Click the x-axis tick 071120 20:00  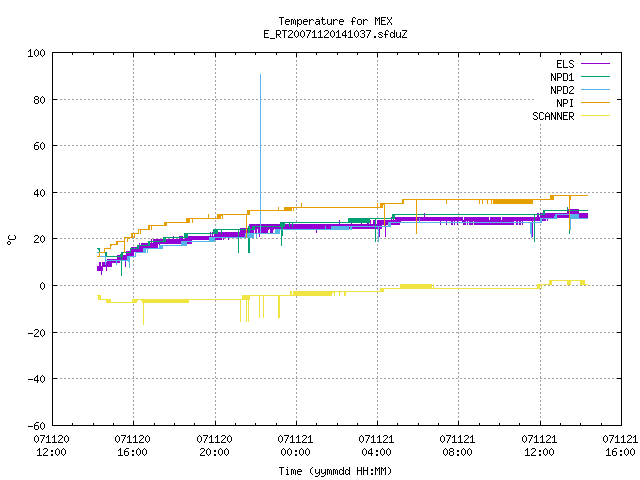pos(214,446)
